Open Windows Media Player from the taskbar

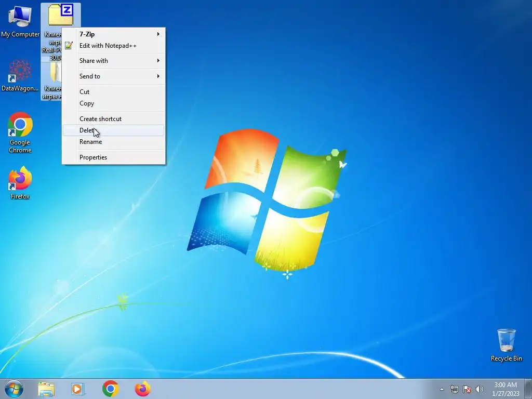pyautogui.click(x=78, y=389)
